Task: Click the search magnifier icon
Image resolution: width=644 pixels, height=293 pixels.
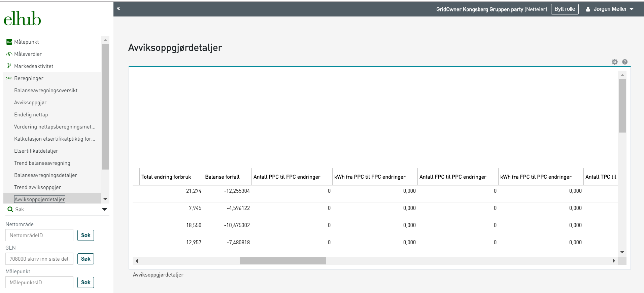Action: coord(10,209)
